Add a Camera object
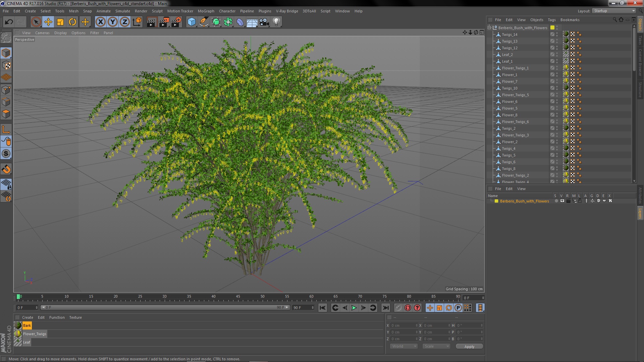The image size is (644, 362). pos(264,22)
